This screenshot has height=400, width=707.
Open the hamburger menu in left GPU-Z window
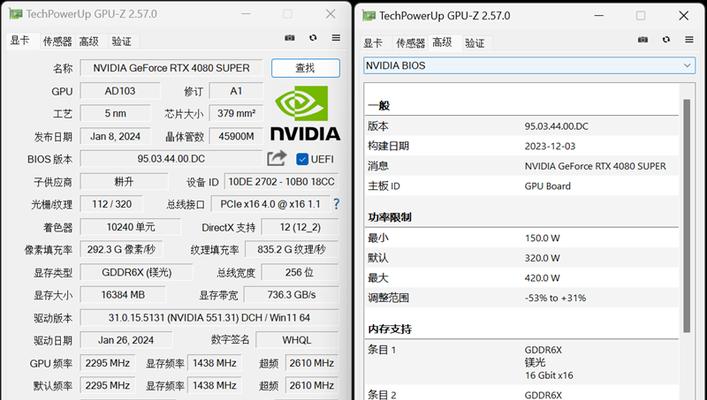click(336, 38)
